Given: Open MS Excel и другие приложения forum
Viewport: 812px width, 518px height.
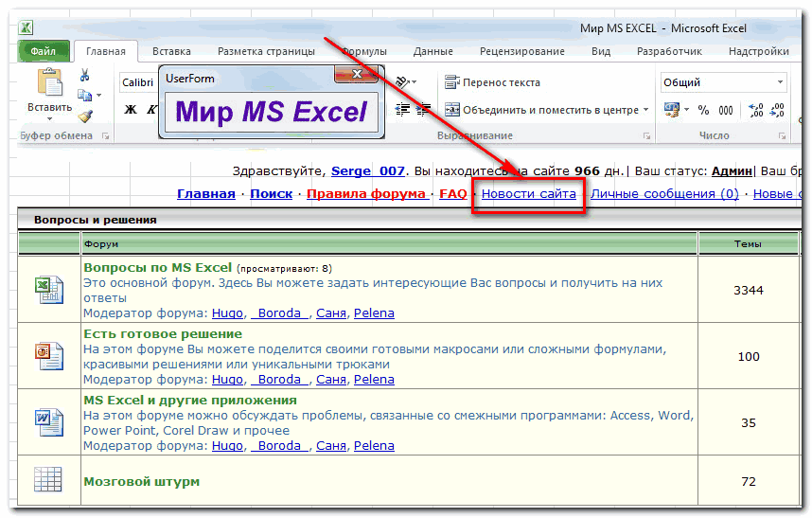Looking at the screenshot, I should point(190,401).
